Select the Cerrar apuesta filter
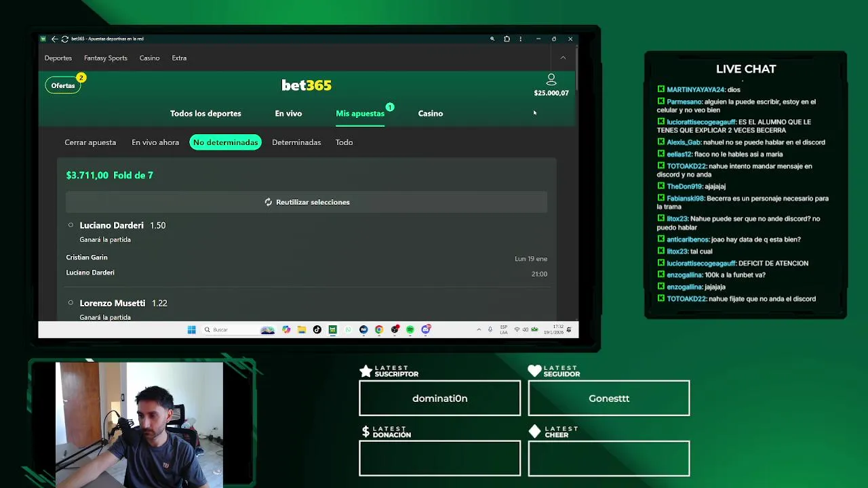This screenshot has width=868, height=488. coord(90,142)
